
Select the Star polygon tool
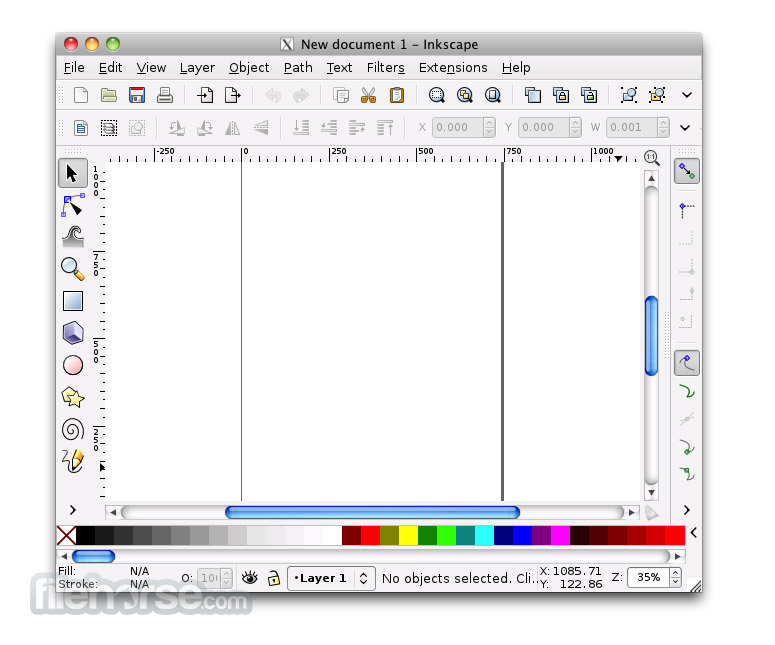tap(73, 397)
